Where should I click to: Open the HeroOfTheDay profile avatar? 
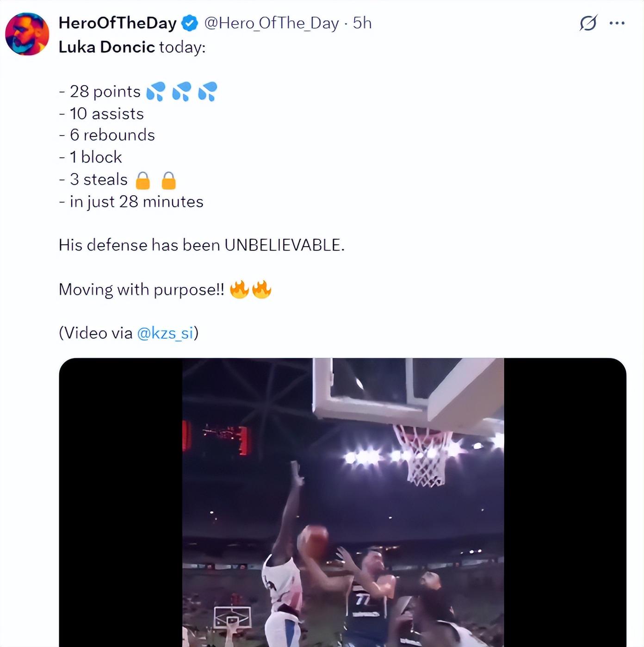tap(27, 34)
